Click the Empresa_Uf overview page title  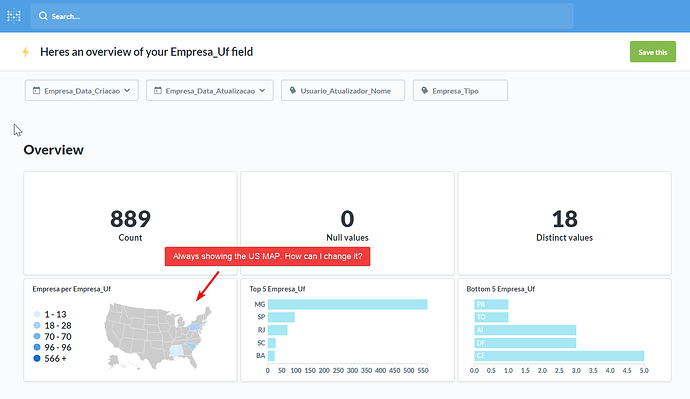pos(147,52)
